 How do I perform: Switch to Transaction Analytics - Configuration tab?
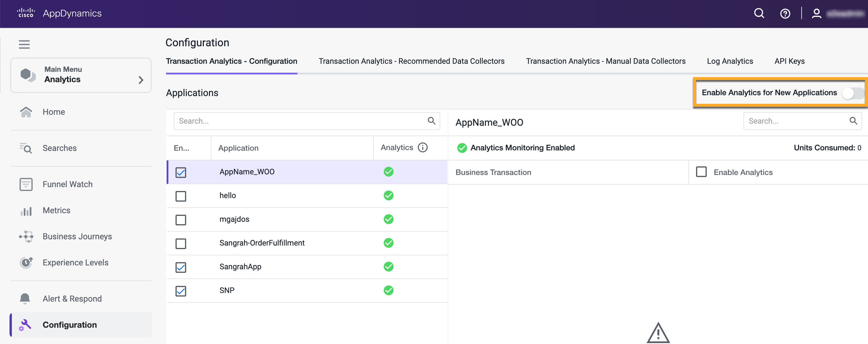click(232, 61)
